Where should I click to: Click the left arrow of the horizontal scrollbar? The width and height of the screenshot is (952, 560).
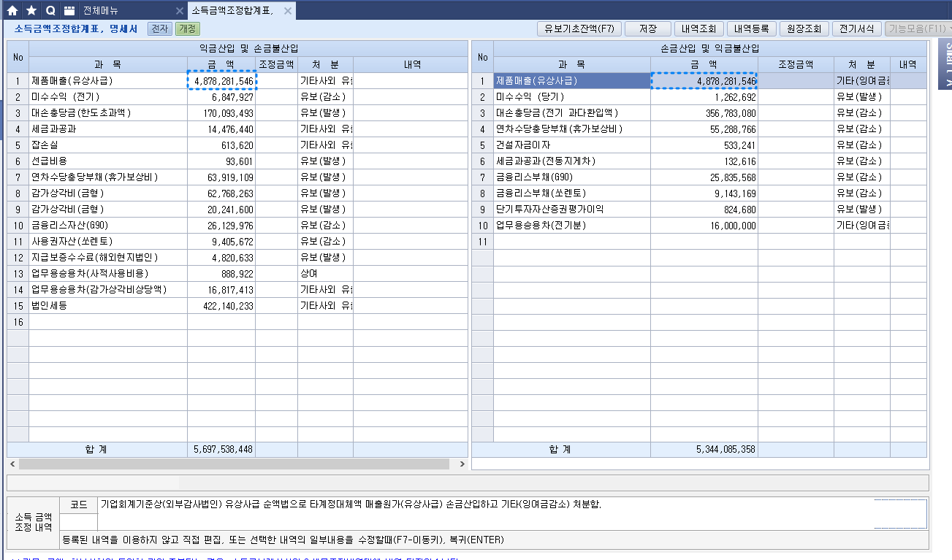12,464
